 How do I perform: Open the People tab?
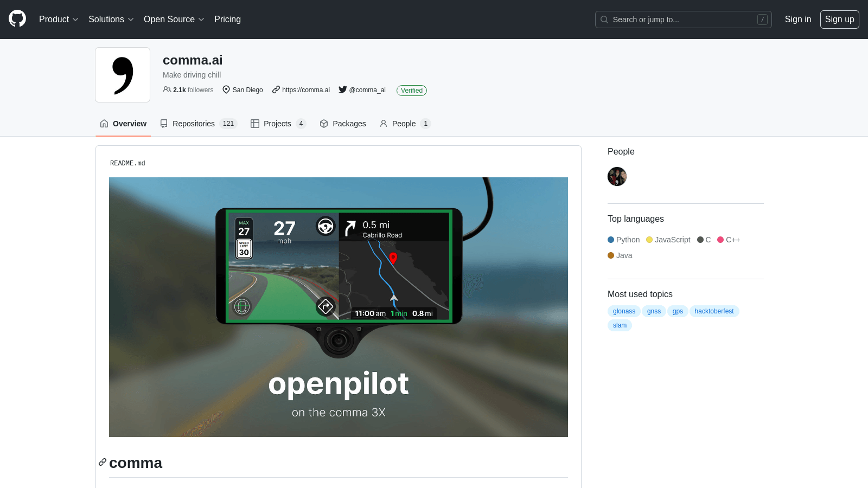pyautogui.click(x=405, y=124)
